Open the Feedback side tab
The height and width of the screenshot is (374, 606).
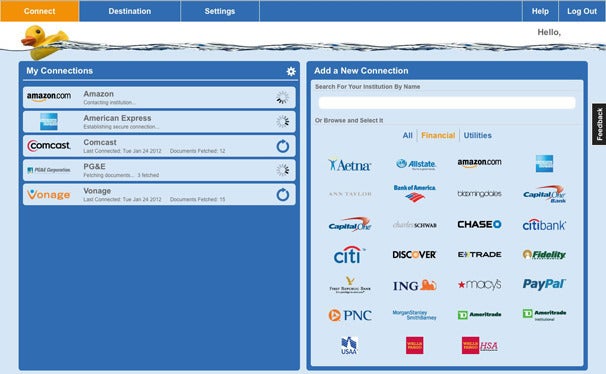(599, 124)
